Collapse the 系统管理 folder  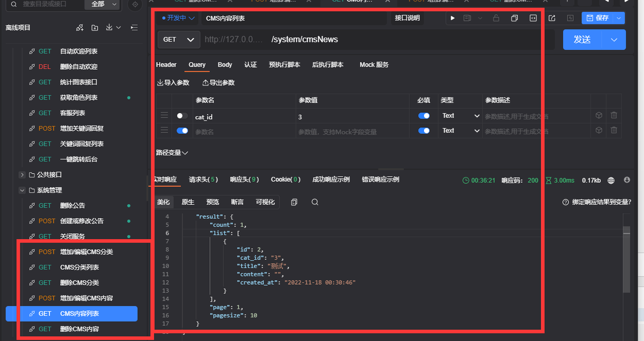click(x=22, y=190)
